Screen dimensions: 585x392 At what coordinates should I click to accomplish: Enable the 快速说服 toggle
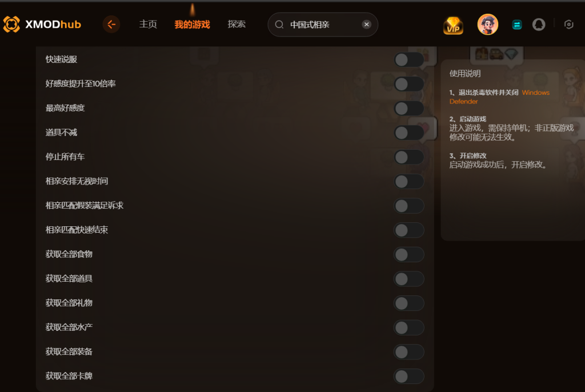(x=409, y=59)
